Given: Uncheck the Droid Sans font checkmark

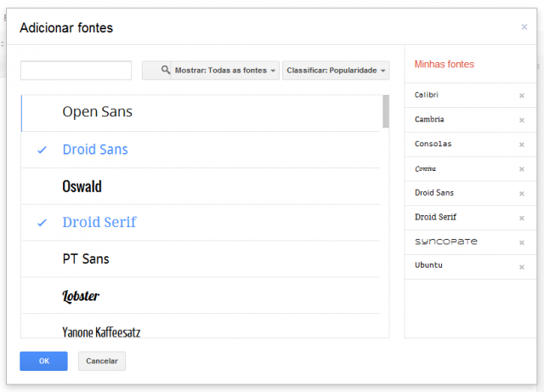Looking at the screenshot, I should [42, 150].
